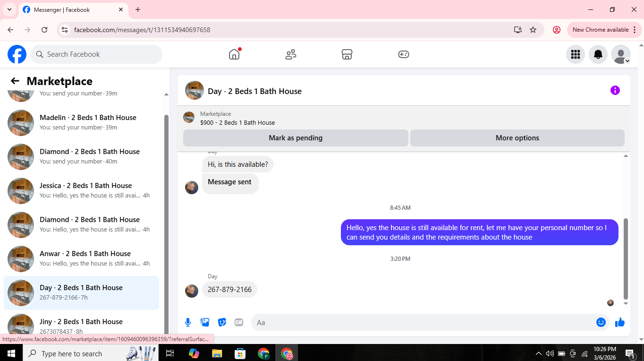Click the Windows taskbar search box
The height and width of the screenshot is (361, 644).
91,353
